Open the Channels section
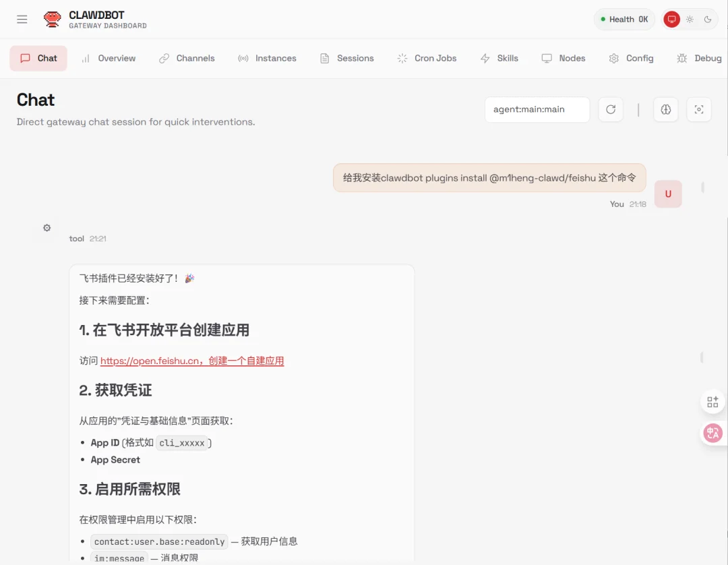 point(187,59)
